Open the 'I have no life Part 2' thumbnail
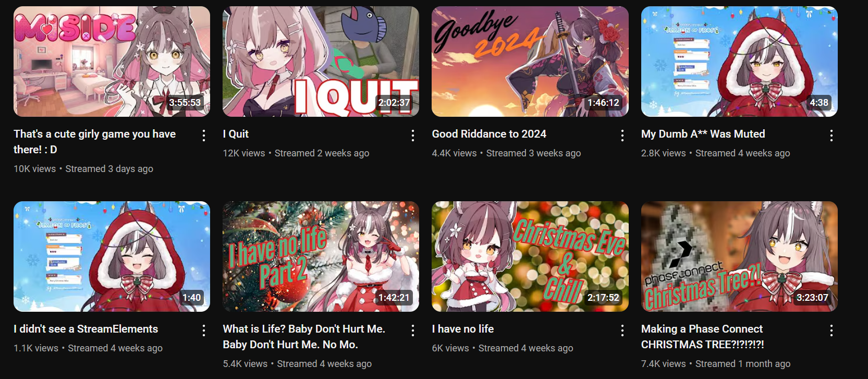Viewport: 868px width, 379px height. click(x=321, y=256)
